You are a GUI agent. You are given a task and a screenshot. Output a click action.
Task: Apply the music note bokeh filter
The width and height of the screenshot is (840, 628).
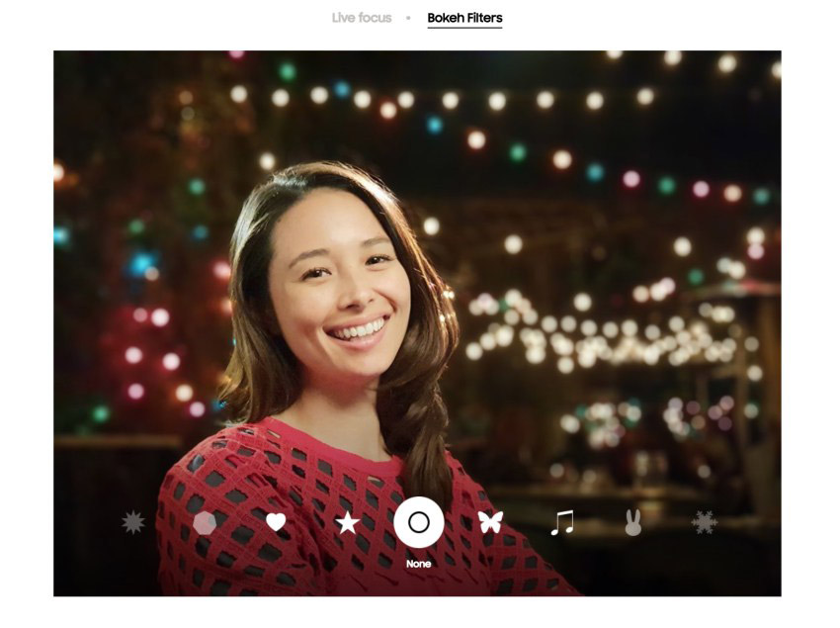pyautogui.click(x=562, y=523)
